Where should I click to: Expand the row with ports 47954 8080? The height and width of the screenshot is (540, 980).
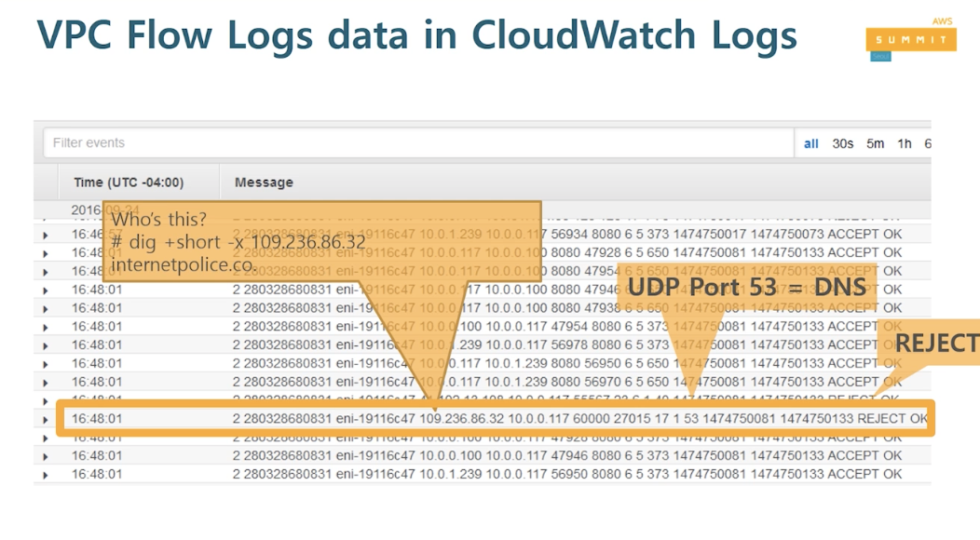click(45, 328)
